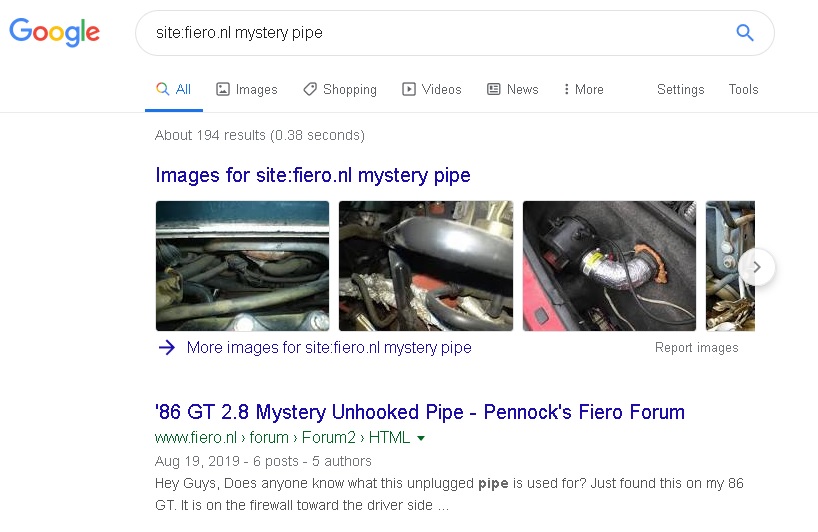This screenshot has width=818, height=532.
Task: Open '86 GT 2.8 Mystery Unhooked Pipe result
Action: (420, 412)
